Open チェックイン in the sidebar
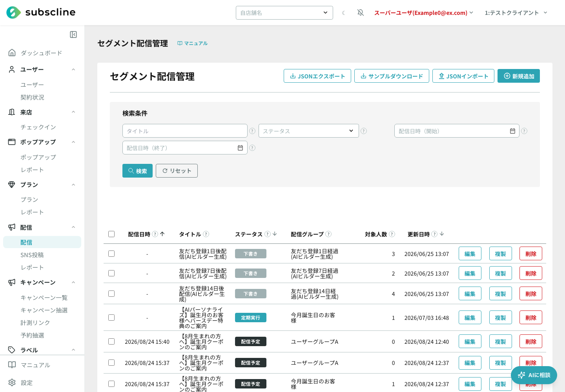This screenshot has height=392, width=565. 38,127
